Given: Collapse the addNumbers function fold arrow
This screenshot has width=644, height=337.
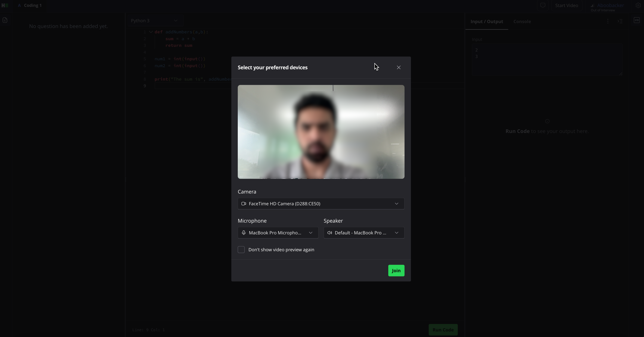Looking at the screenshot, I should tap(151, 32).
